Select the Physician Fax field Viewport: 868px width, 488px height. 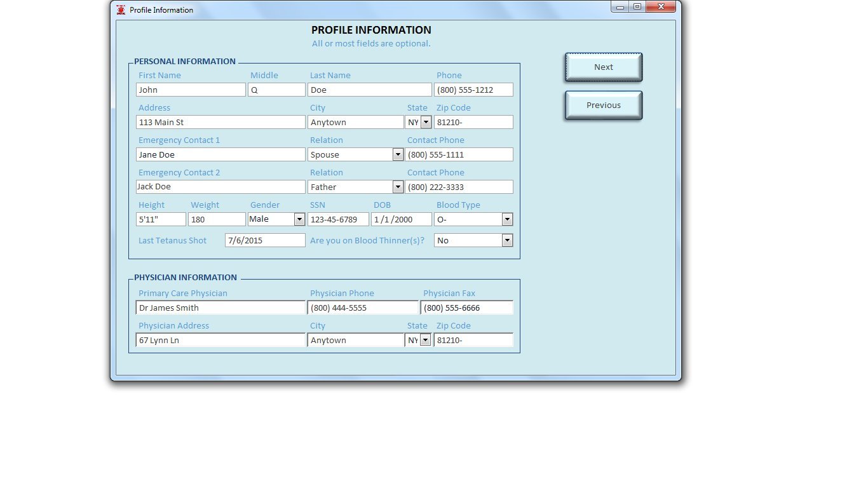pos(467,308)
